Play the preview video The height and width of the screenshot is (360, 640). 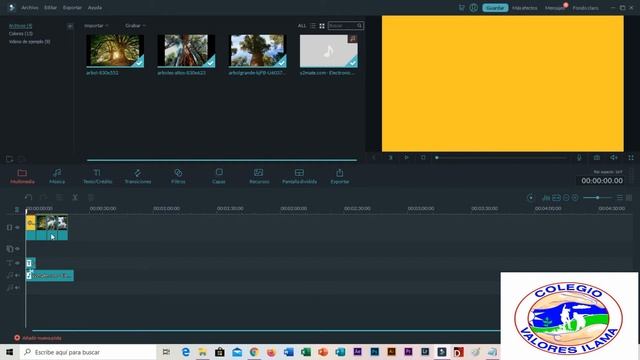[x=407, y=158]
